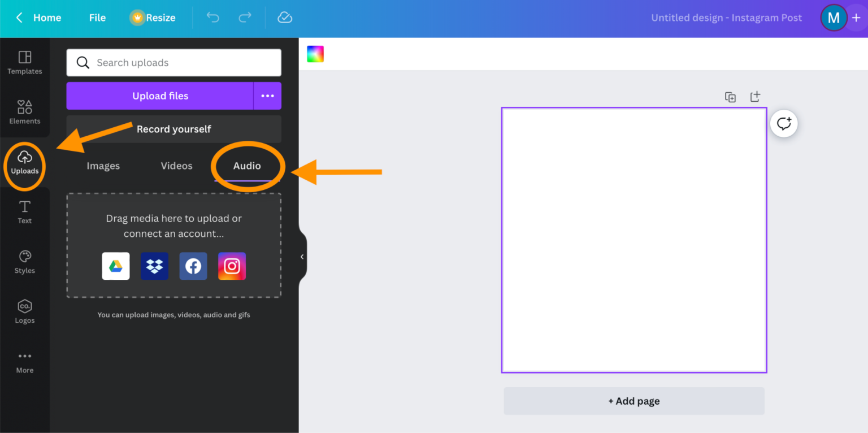
Task: Open more upload options menu
Action: point(267,96)
